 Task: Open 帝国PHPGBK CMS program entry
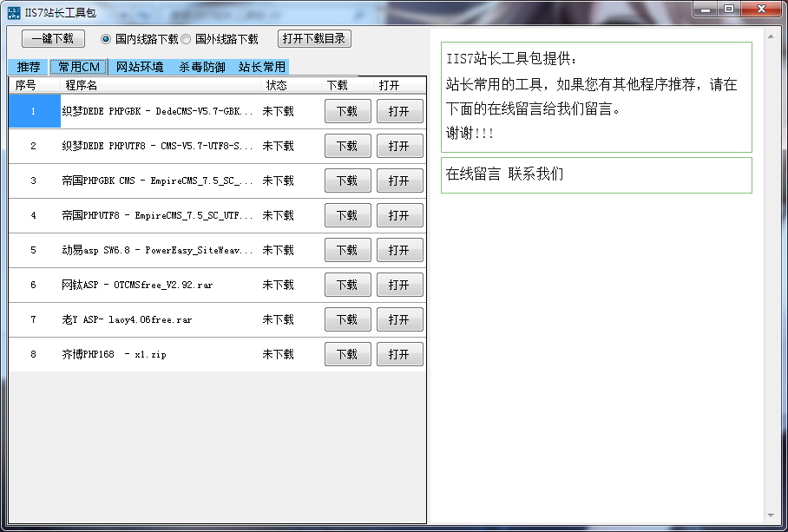click(399, 181)
